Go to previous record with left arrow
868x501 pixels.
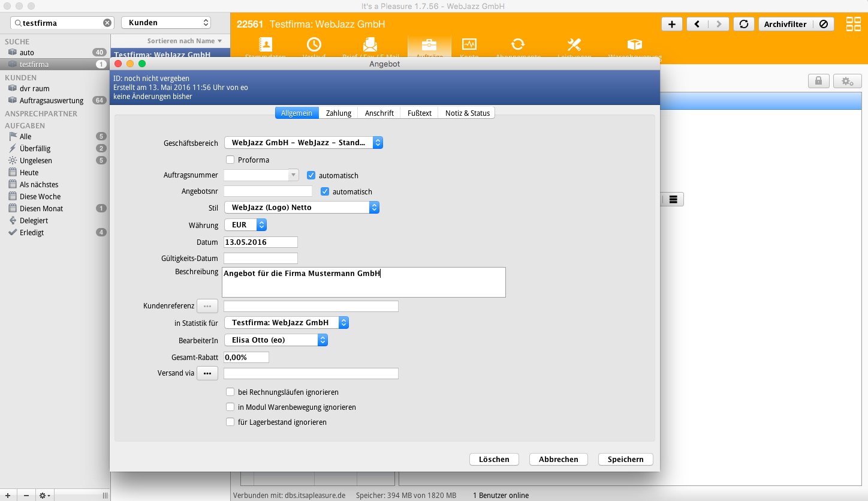(x=697, y=24)
